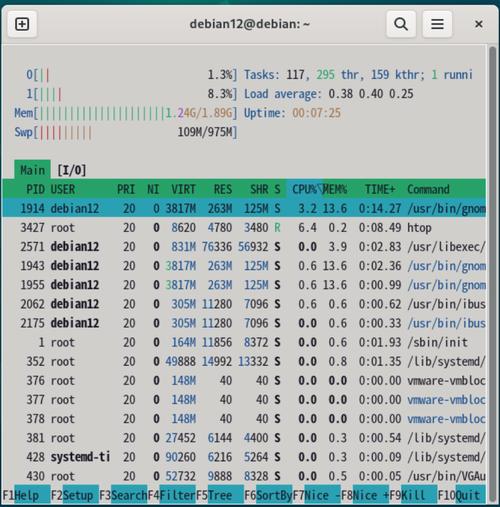This screenshot has width=500, height=507.
Task: Open the hamburger menu in the header bar
Action: pos(437,24)
